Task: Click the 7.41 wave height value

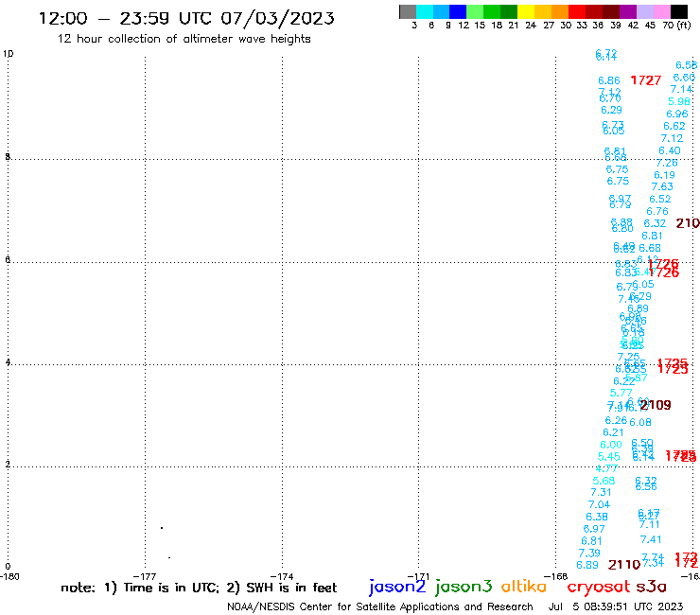Action: (651, 539)
